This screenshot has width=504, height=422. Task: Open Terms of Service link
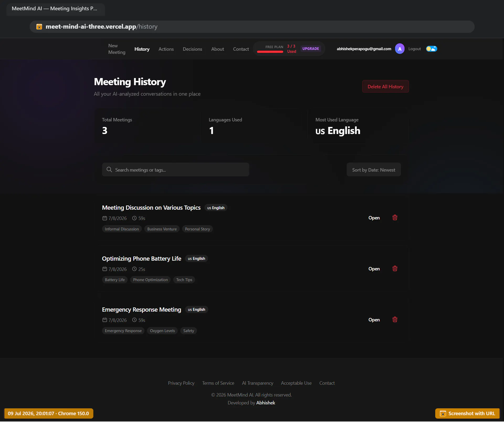tap(218, 383)
